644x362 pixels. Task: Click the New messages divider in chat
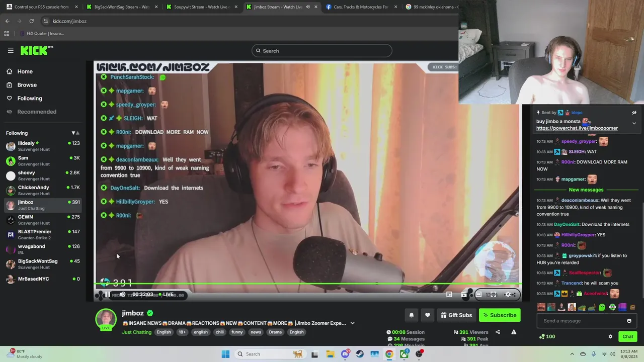586,190
